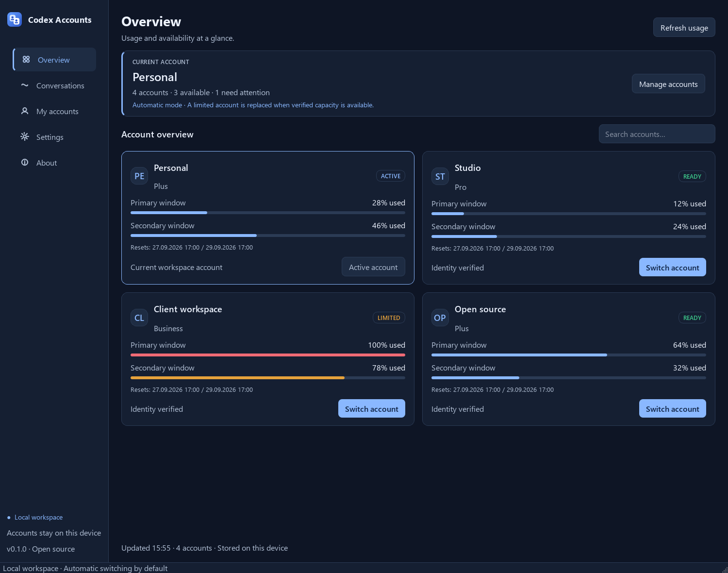Click the Codex Accounts app logo
This screenshot has width=728, height=573.
click(x=15, y=19)
